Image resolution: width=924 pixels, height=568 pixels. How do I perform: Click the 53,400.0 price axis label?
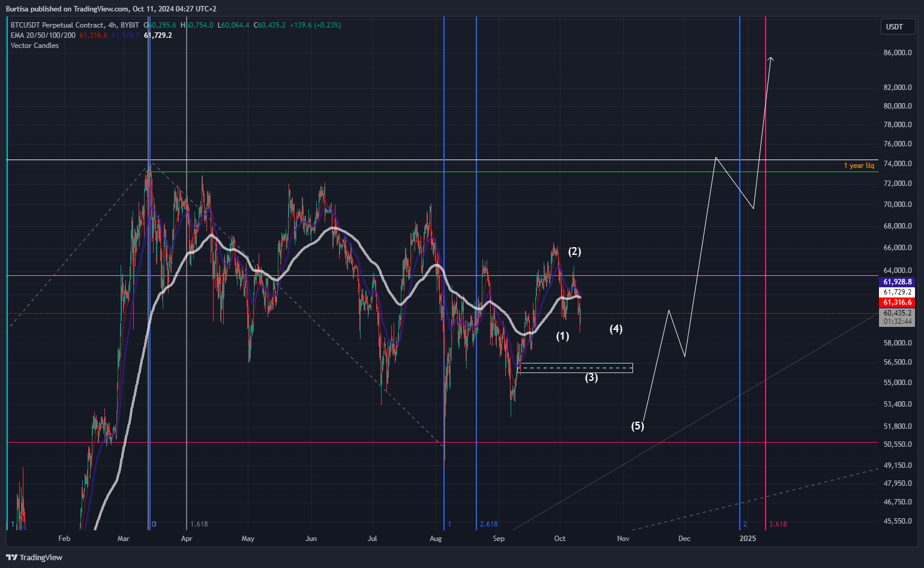click(x=898, y=404)
